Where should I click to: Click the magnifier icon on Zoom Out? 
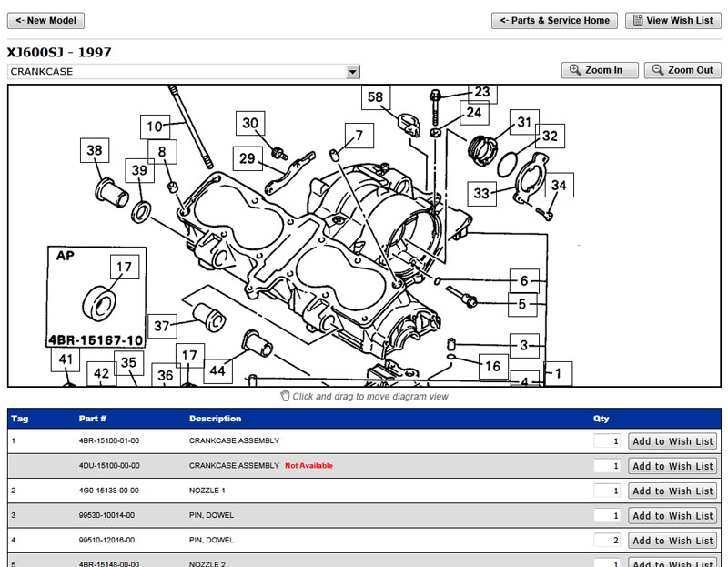click(x=657, y=70)
